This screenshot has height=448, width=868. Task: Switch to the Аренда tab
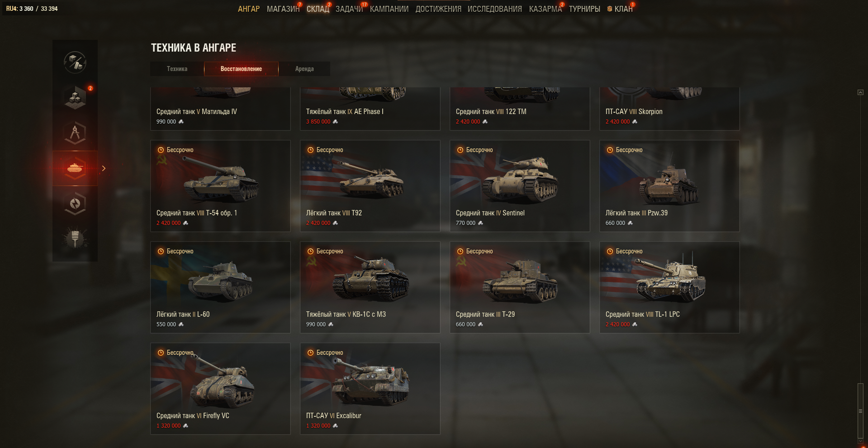304,69
